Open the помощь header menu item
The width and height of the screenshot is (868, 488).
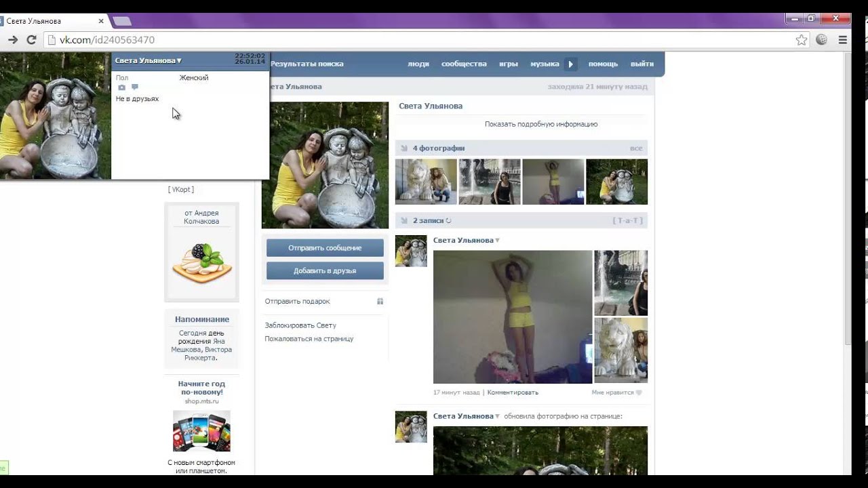[603, 64]
